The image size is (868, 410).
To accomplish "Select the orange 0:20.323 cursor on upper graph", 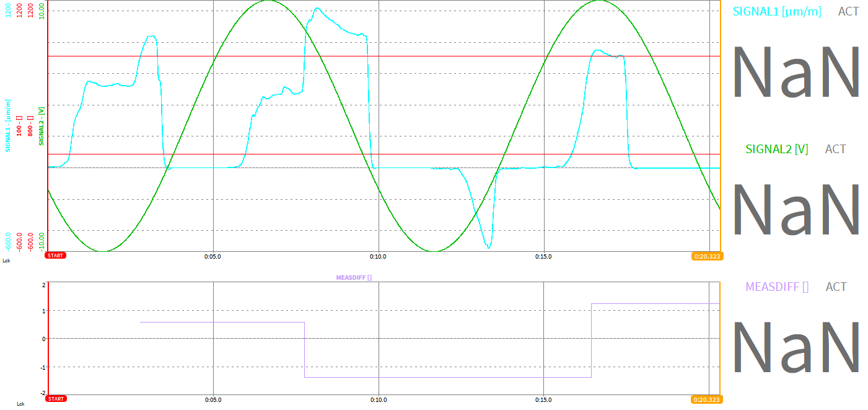I will (707, 256).
